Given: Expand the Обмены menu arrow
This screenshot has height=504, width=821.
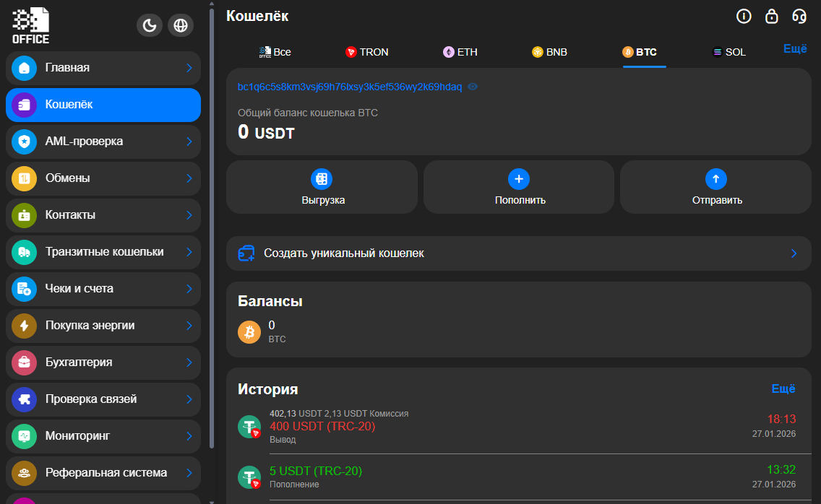Looking at the screenshot, I should [189, 178].
